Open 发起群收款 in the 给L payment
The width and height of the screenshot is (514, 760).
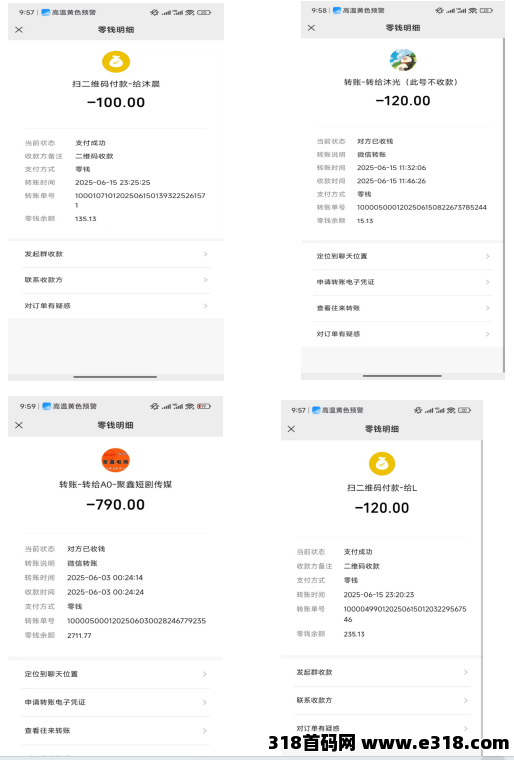click(382, 672)
